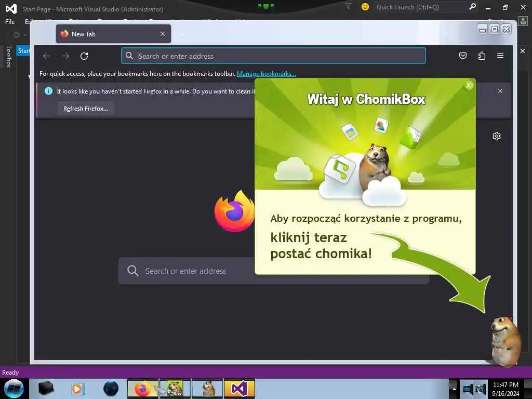
Task: Click the Ready status bar text
Action: tap(10, 373)
